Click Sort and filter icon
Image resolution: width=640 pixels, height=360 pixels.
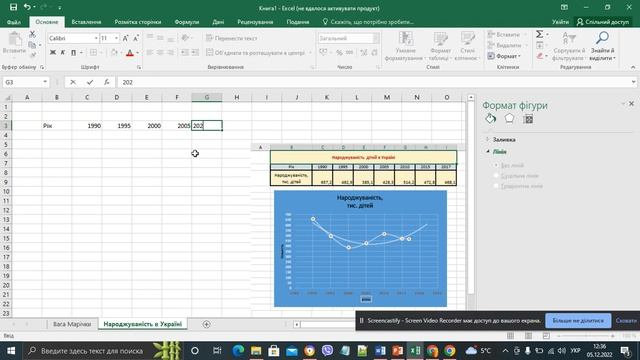[569, 39]
